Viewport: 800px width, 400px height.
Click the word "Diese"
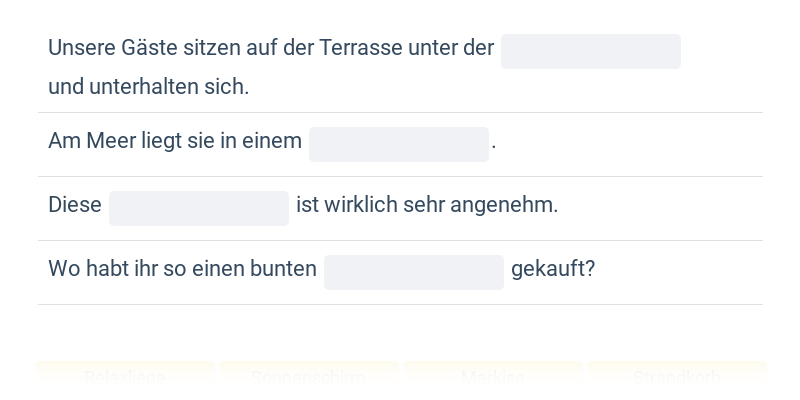[75, 205]
